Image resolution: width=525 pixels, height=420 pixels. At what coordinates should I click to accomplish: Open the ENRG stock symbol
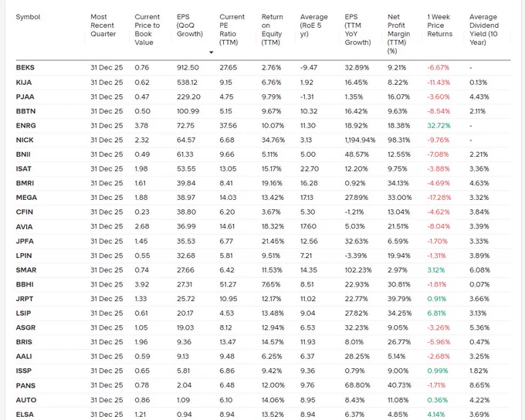[25, 126]
